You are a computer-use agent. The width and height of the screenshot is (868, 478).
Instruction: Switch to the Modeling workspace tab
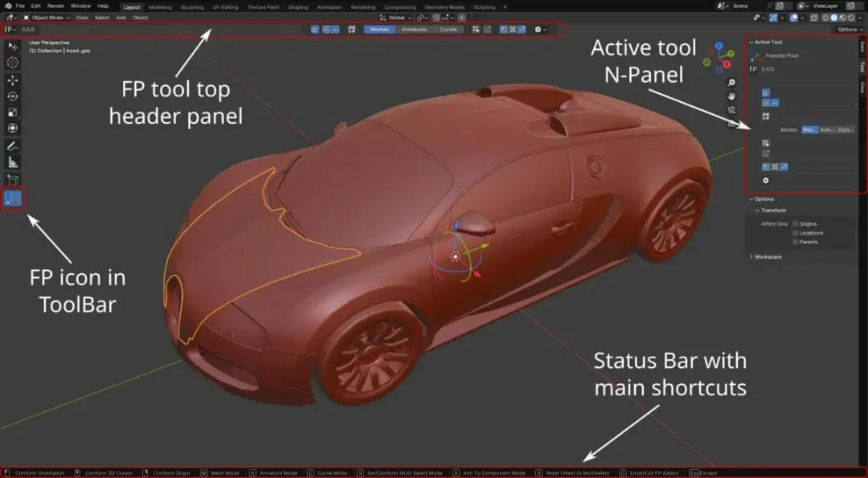click(160, 7)
